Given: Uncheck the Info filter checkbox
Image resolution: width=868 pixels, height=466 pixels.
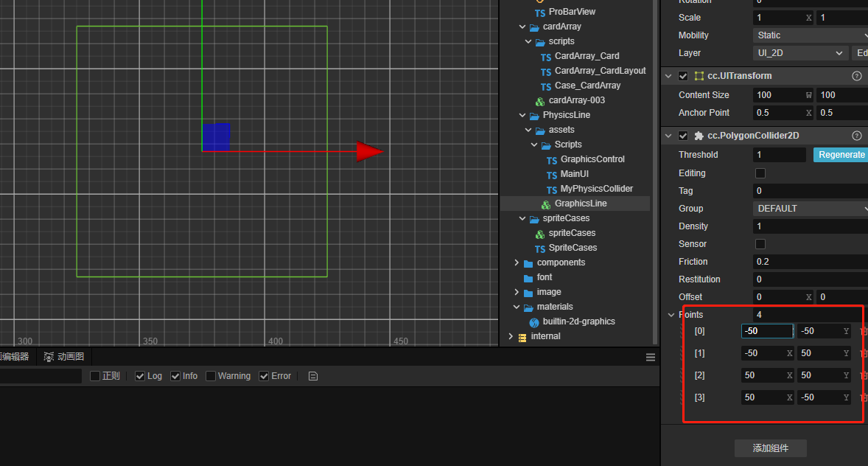Looking at the screenshot, I should (x=175, y=376).
